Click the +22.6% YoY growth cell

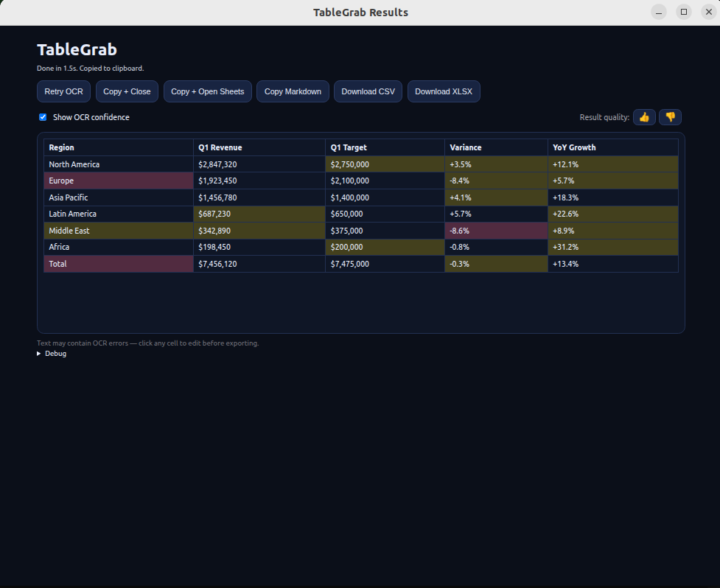point(613,214)
